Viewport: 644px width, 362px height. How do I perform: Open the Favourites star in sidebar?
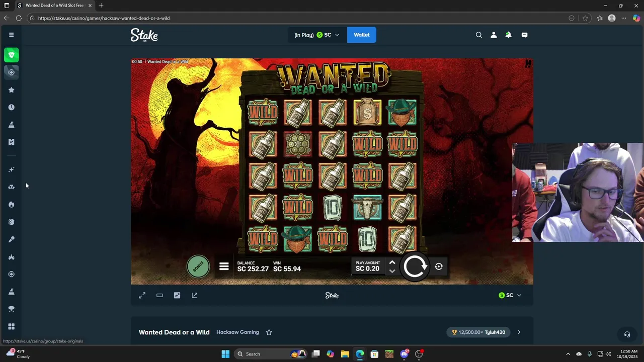tap(11, 90)
